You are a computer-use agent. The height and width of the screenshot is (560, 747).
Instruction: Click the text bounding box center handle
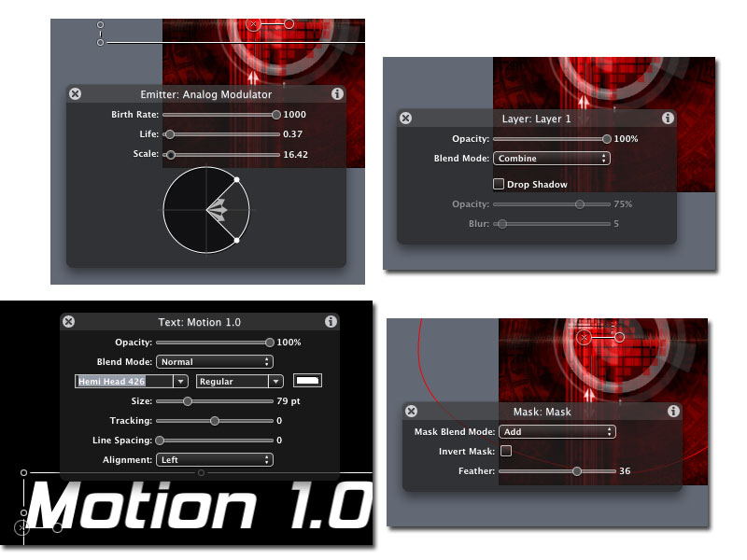(x=201, y=473)
